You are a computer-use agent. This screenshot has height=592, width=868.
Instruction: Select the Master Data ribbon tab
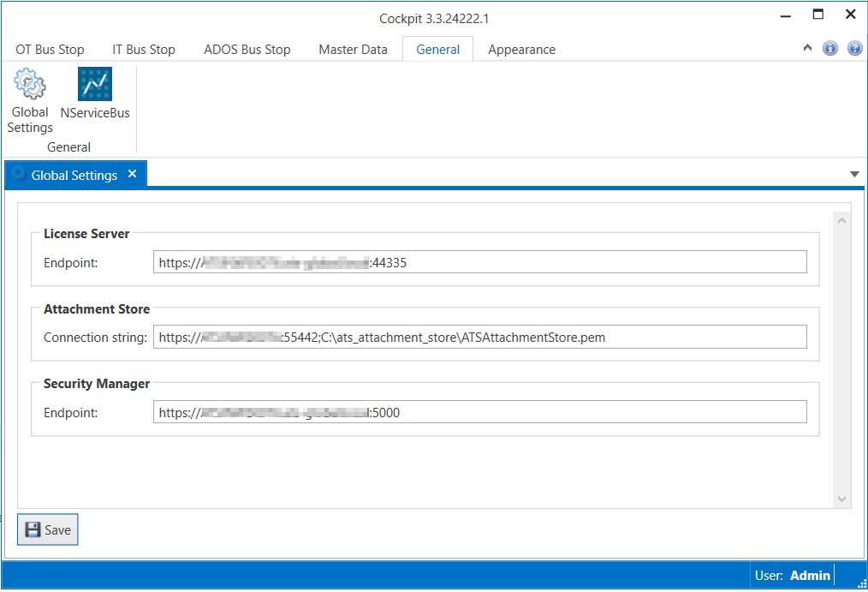[x=353, y=50]
